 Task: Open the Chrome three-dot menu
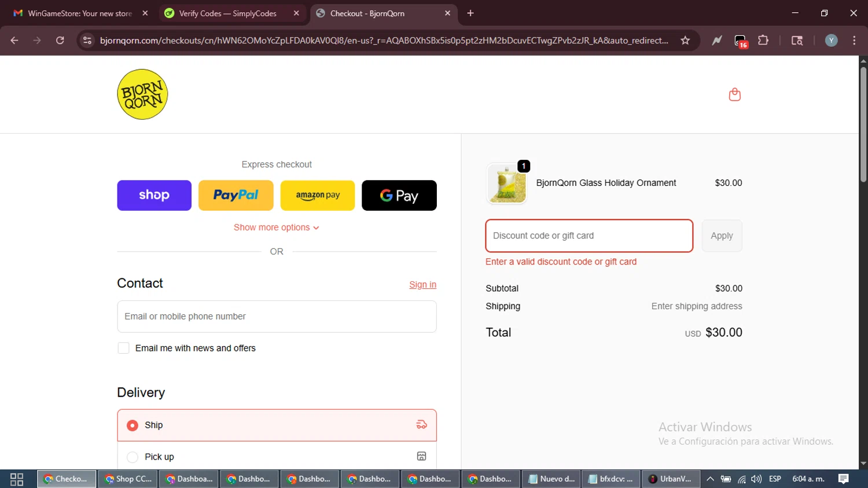click(x=854, y=41)
